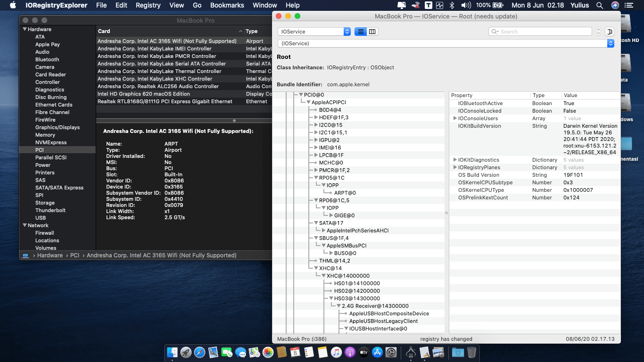
Task: Expand the IORegistryPlanes property
Action: [x=455, y=167]
